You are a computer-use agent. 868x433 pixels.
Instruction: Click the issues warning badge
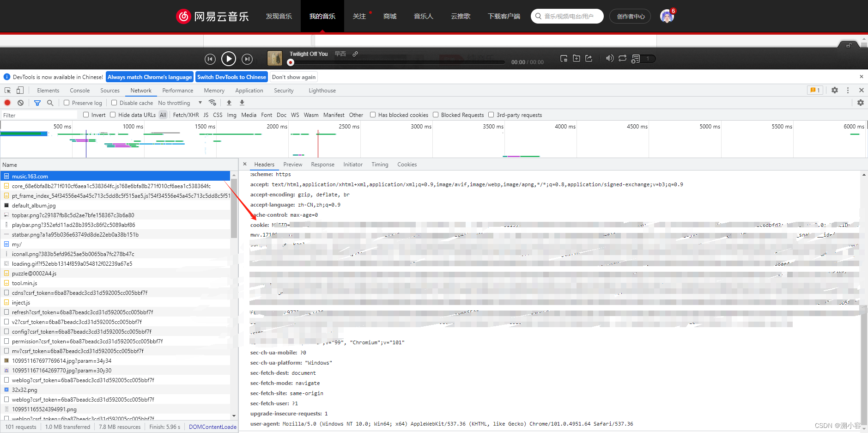click(814, 90)
